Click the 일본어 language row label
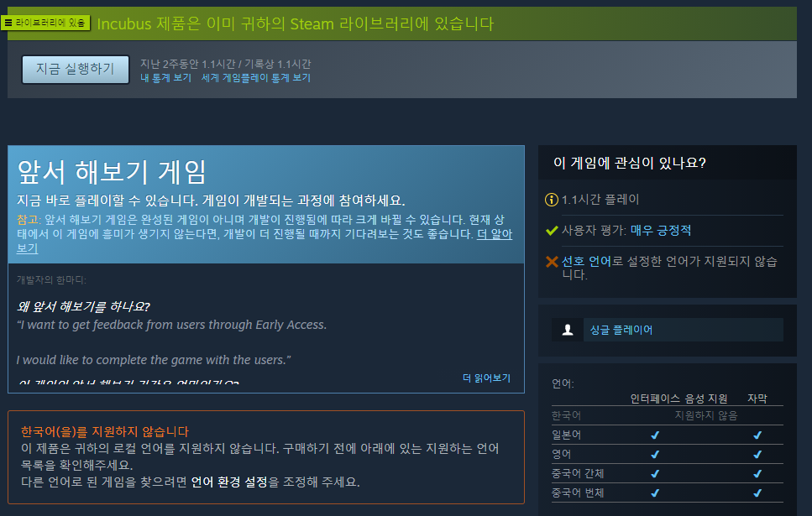The image size is (812, 516). (566, 435)
